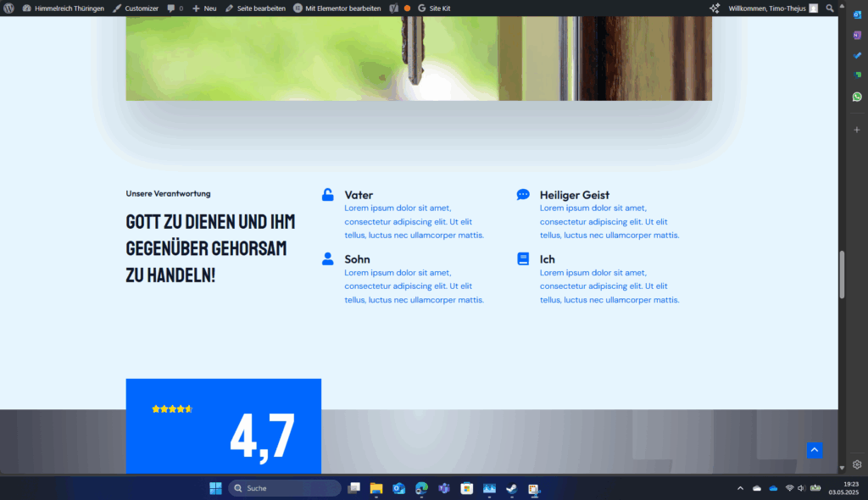Viewport: 868px width, 500px height.
Task: Select Seite bearbeiten in the admin bar
Action: click(255, 8)
